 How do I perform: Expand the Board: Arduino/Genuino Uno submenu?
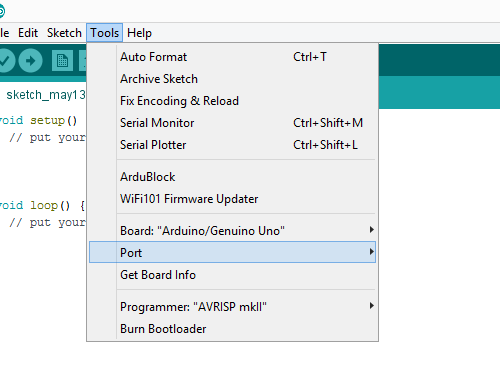tap(232, 231)
